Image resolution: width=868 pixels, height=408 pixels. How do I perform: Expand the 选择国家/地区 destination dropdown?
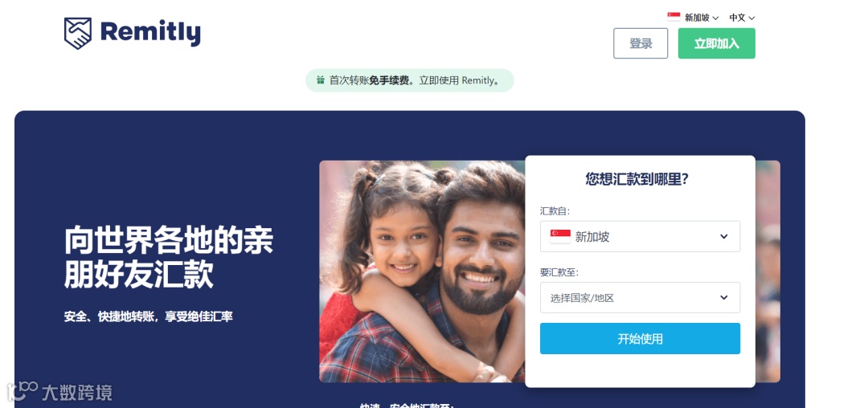640,297
